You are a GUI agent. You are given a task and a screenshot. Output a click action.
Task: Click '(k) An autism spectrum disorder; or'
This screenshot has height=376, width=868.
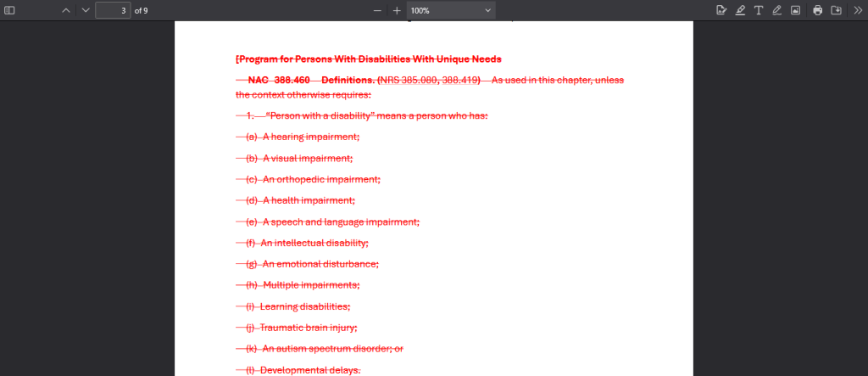tap(325, 348)
